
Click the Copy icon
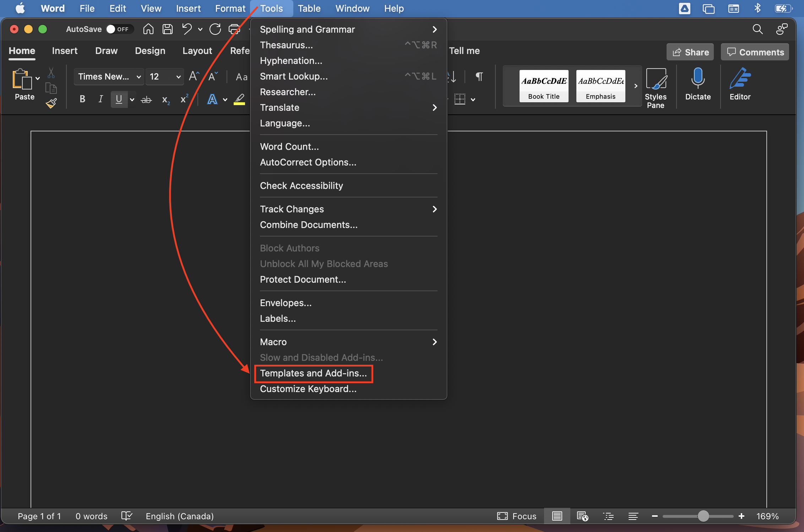[x=51, y=88]
